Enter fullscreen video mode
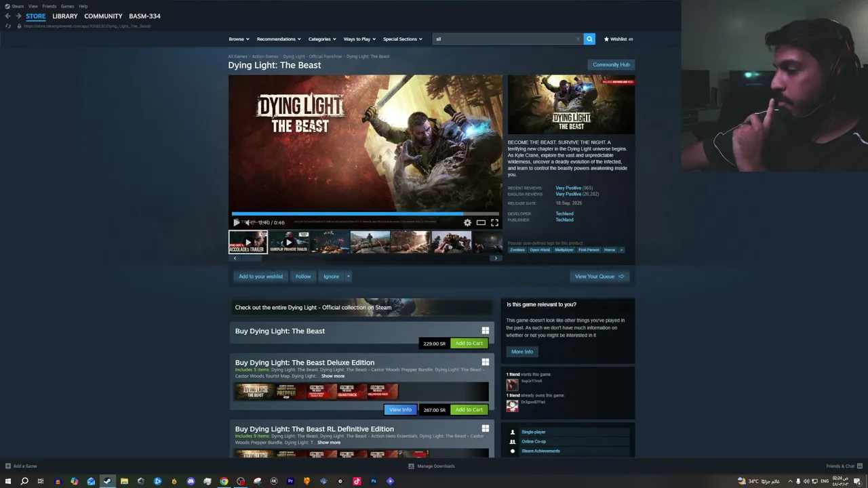This screenshot has height=488, width=868. [x=494, y=222]
